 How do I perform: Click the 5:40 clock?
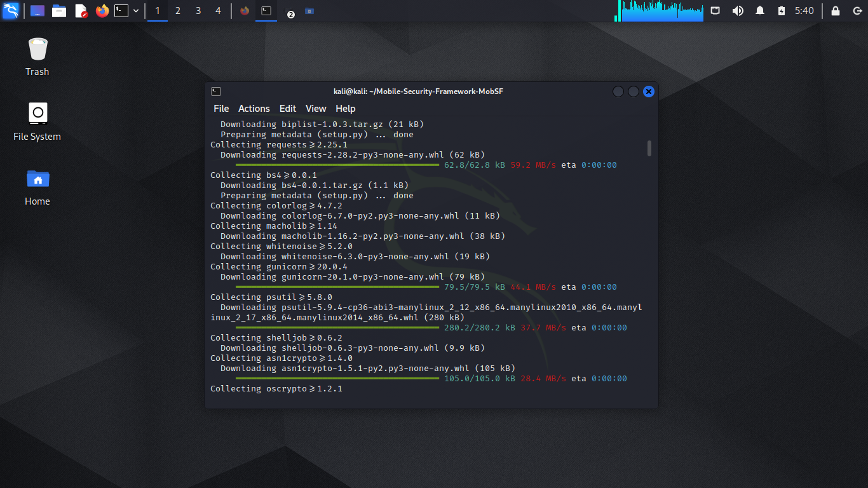[804, 11]
